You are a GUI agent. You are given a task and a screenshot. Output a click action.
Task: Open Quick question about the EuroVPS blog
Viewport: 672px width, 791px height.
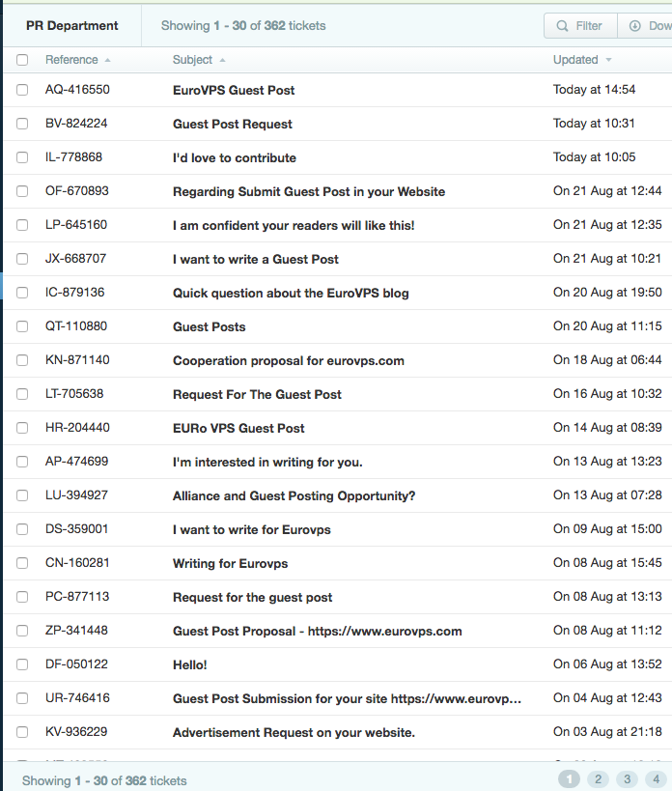coord(291,293)
